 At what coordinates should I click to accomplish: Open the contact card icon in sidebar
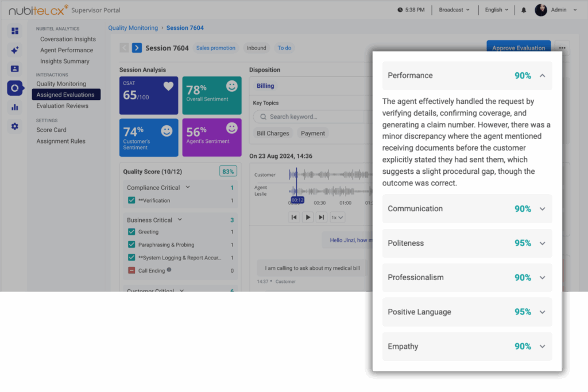(x=14, y=68)
